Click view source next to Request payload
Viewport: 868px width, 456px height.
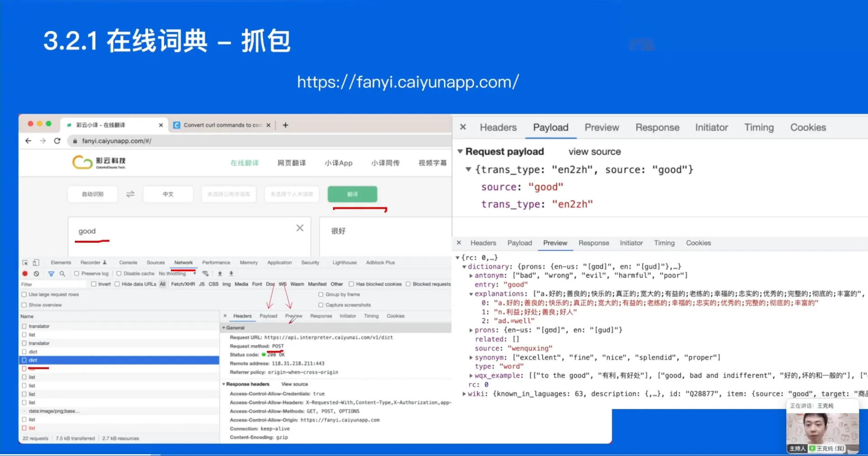pos(594,152)
